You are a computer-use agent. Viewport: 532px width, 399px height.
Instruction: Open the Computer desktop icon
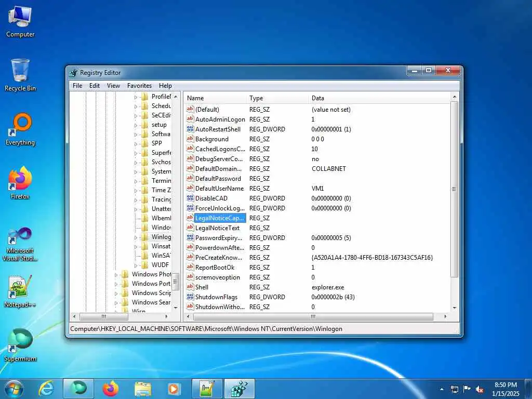pyautogui.click(x=20, y=22)
